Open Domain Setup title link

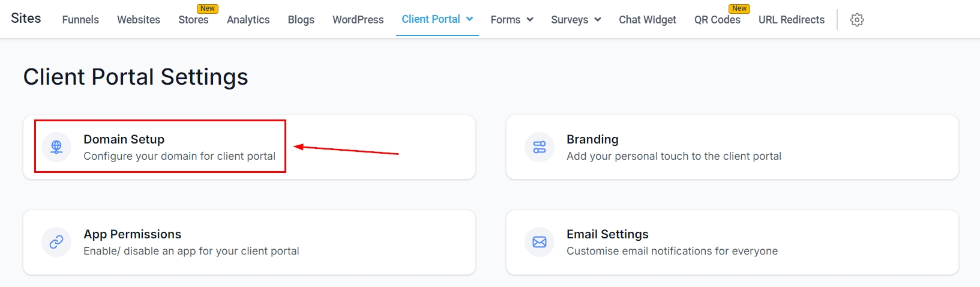click(x=124, y=139)
